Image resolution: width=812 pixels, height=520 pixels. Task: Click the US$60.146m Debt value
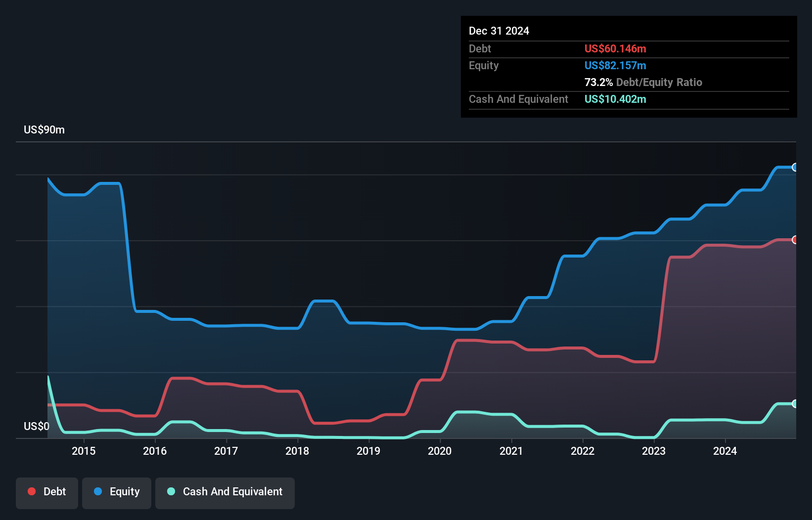[615, 48]
